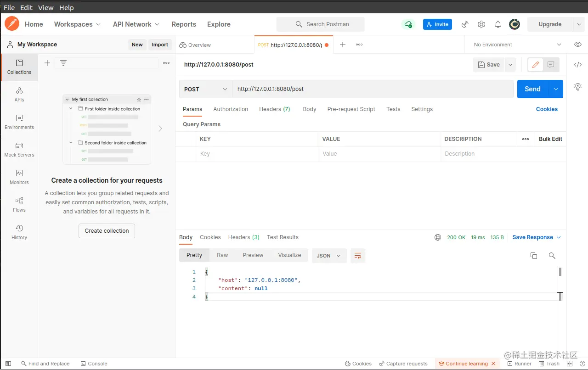Show request History in the sidebar

(x=19, y=232)
